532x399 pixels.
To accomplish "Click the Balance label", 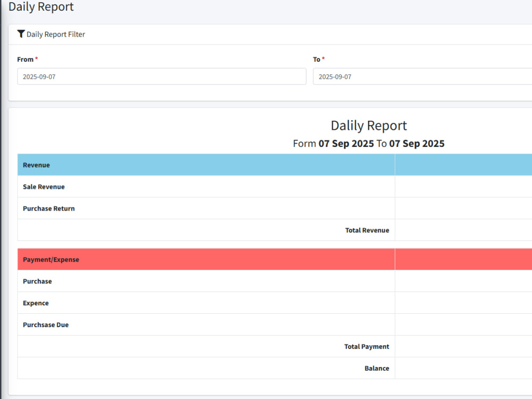I will [x=377, y=368].
